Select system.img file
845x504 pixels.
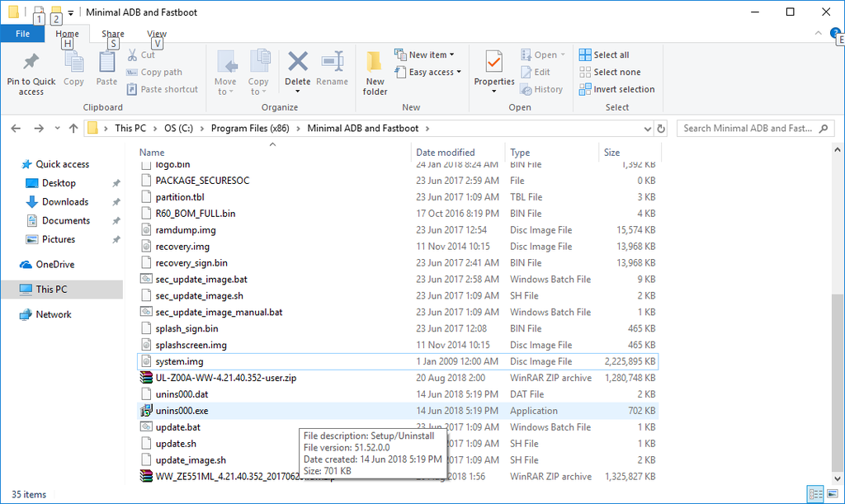click(179, 361)
